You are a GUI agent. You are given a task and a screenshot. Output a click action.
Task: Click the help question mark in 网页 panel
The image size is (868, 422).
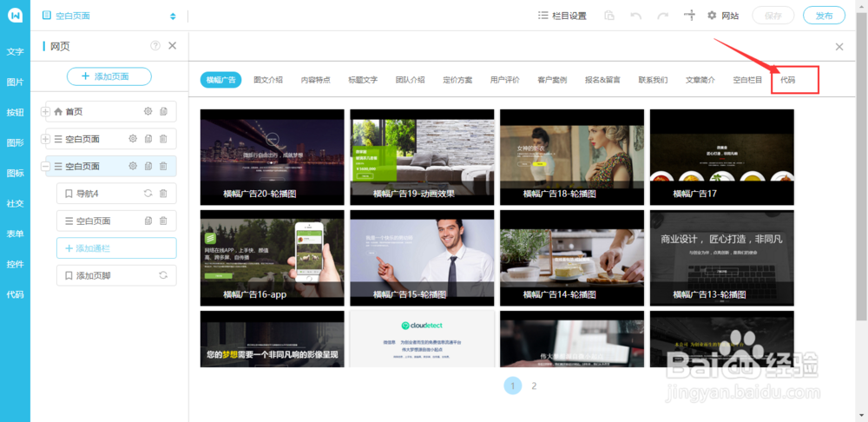155,45
